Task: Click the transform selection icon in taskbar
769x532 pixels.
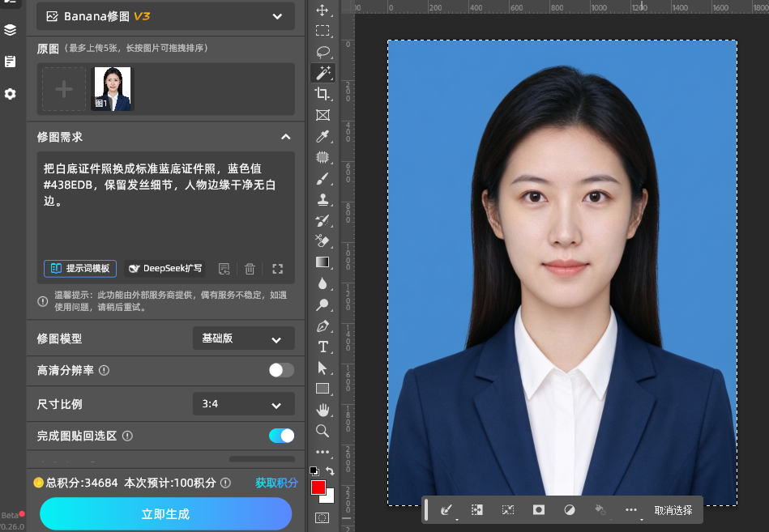Action: point(508,510)
